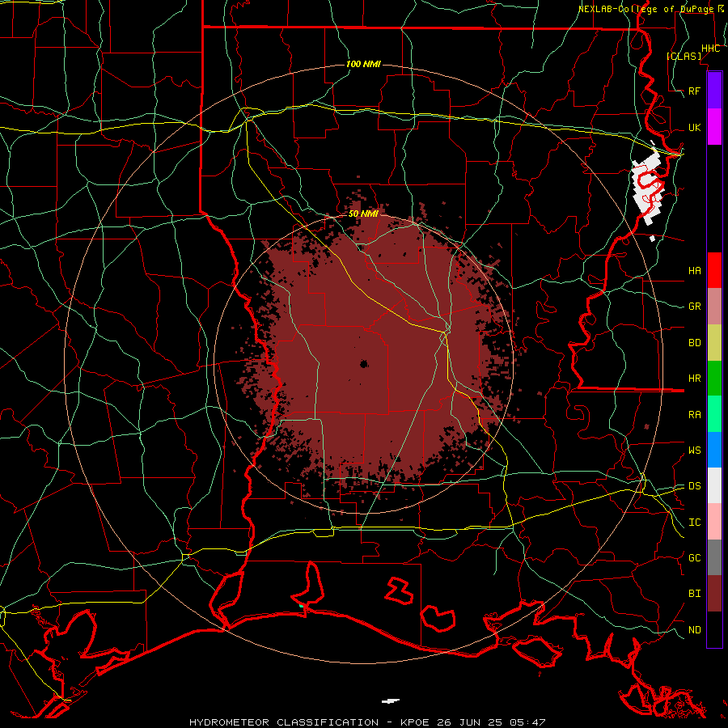Click the GC legend label
The width and height of the screenshot is (728, 728).
point(694,557)
